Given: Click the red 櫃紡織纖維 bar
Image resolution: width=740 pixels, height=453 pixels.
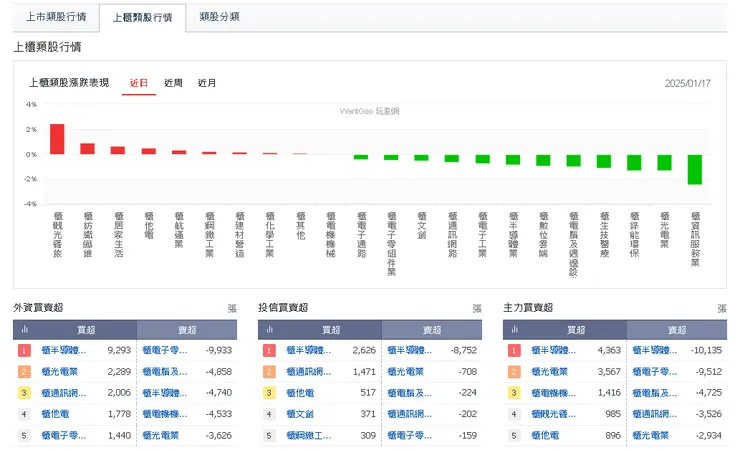Looking at the screenshot, I should pos(87,149).
